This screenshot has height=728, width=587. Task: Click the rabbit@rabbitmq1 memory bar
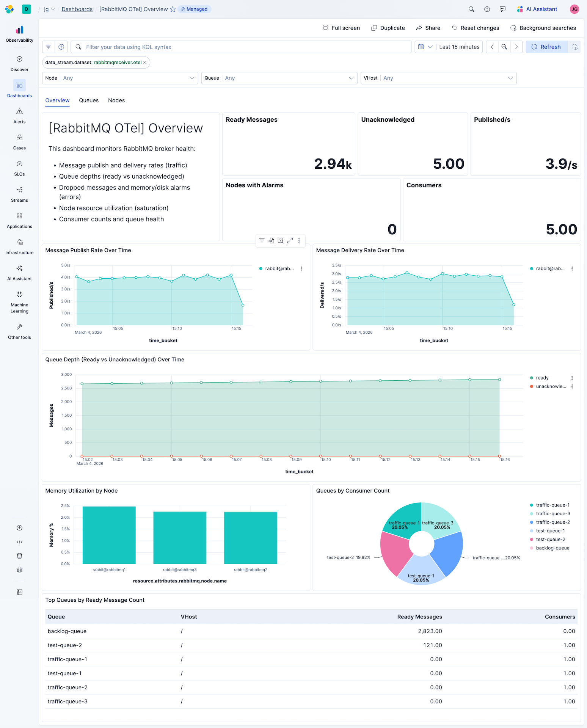pos(109,535)
